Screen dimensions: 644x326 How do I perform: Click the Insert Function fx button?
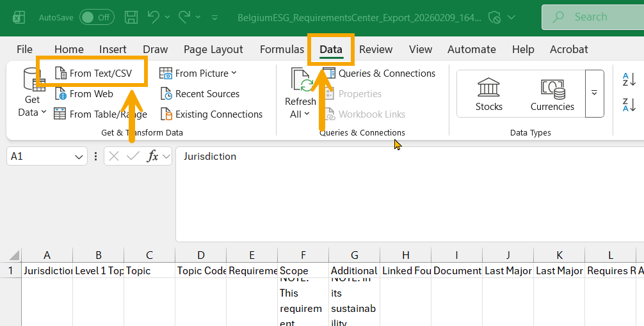pos(153,156)
